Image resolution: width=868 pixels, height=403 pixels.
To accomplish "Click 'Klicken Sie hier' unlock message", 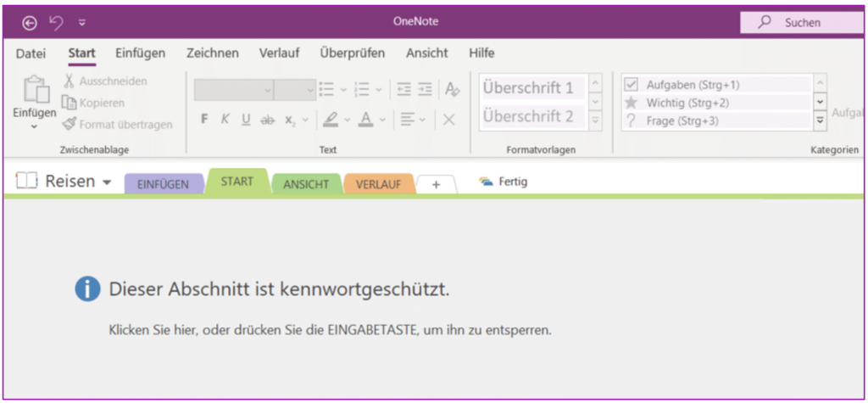I will pos(331,331).
